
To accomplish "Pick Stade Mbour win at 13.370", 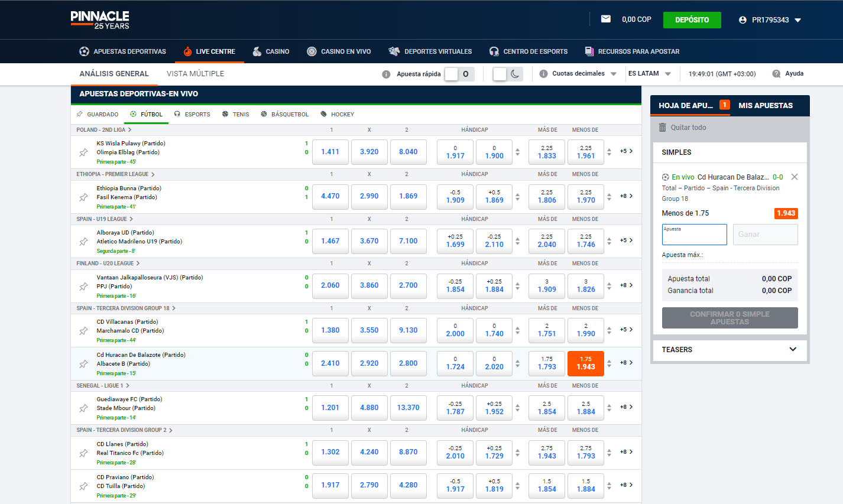I will tap(408, 408).
